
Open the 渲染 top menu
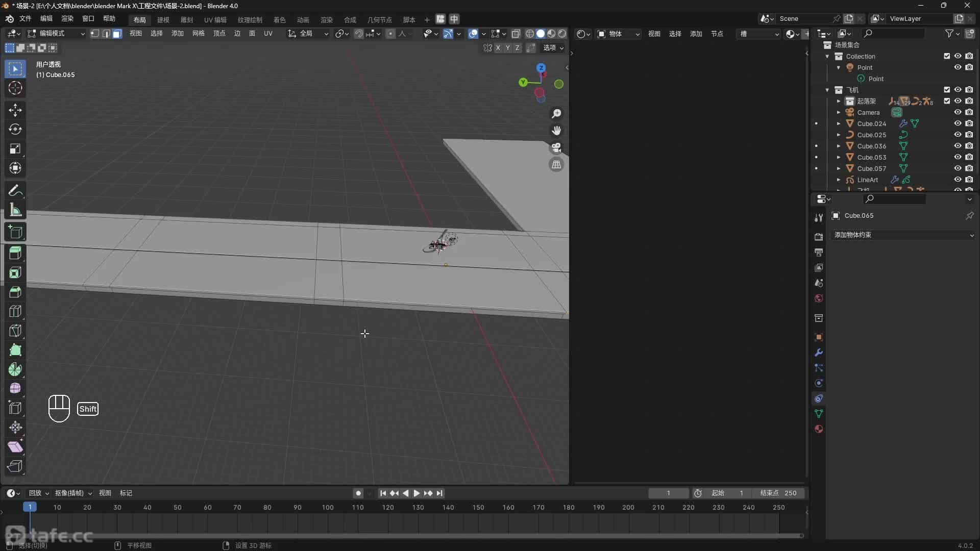(x=67, y=19)
